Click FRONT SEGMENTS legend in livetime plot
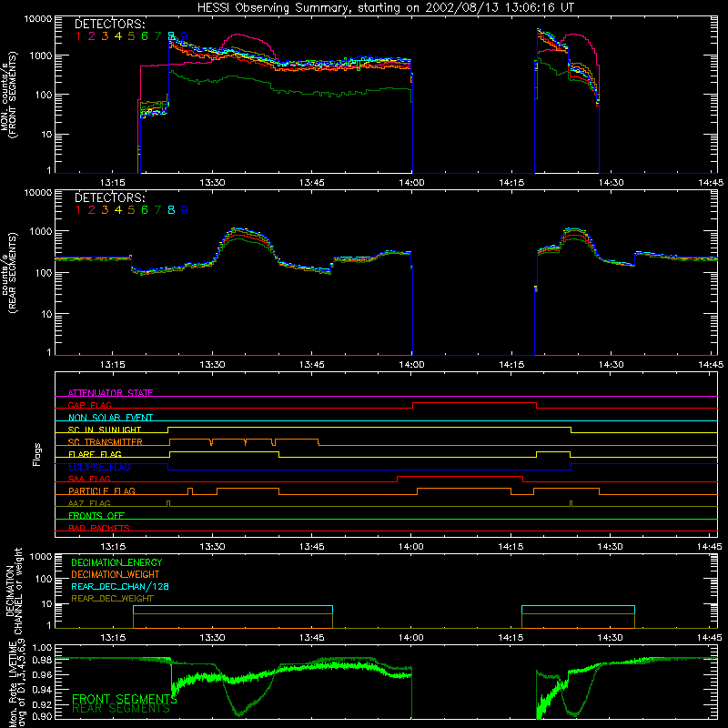This screenshot has width=728, height=728. pos(125,699)
